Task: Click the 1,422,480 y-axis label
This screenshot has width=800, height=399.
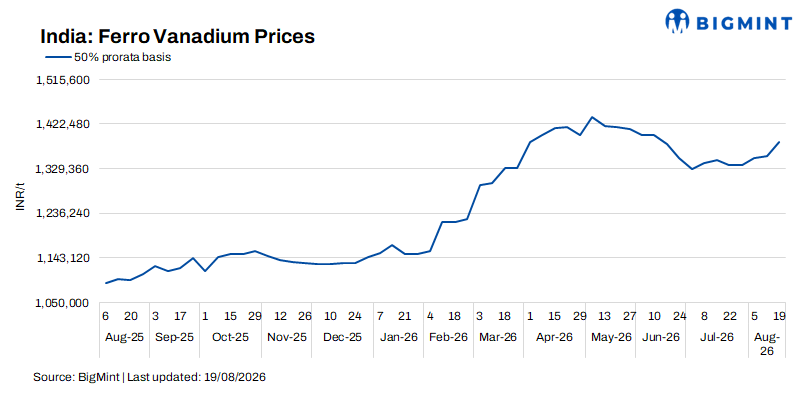Action: pos(63,124)
